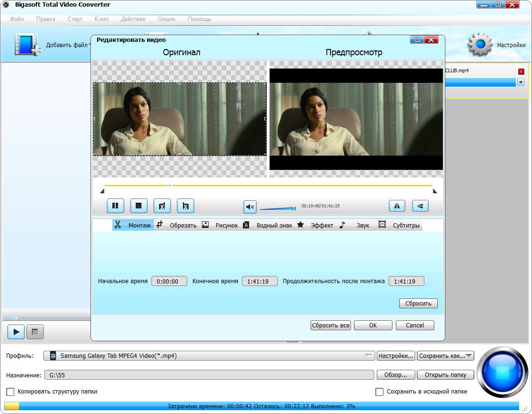
Task: Open Settings gear in main toolbar
Action: [x=480, y=45]
